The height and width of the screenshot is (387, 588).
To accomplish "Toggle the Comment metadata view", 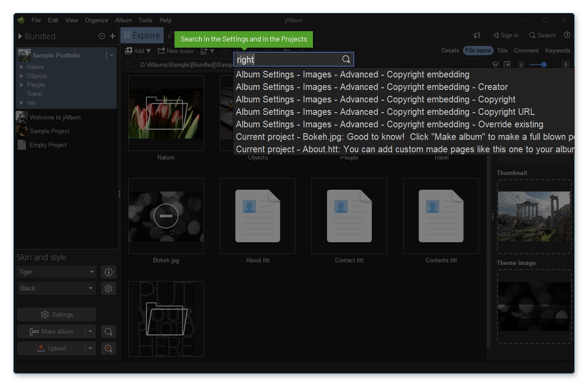I will pyautogui.click(x=526, y=50).
